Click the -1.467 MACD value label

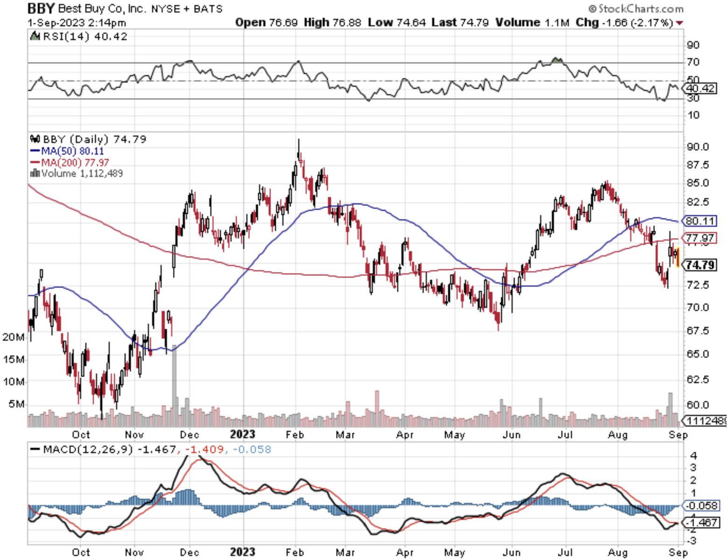coord(701,522)
